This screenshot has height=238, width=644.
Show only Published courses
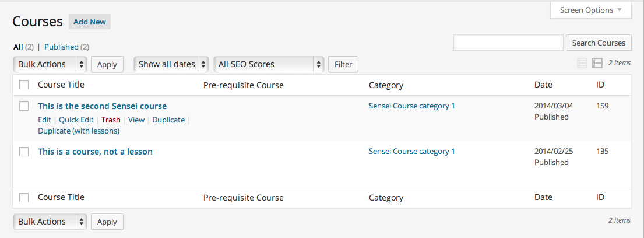click(x=61, y=47)
